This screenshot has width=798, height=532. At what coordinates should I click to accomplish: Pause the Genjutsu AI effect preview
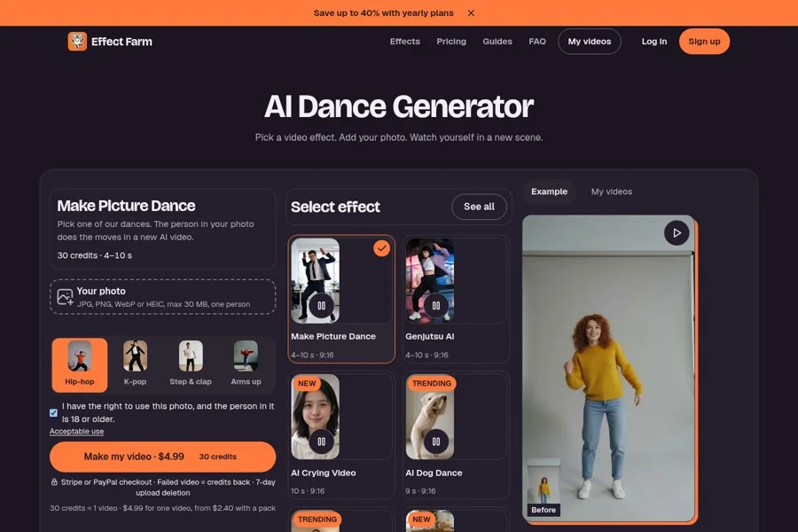tap(436, 305)
